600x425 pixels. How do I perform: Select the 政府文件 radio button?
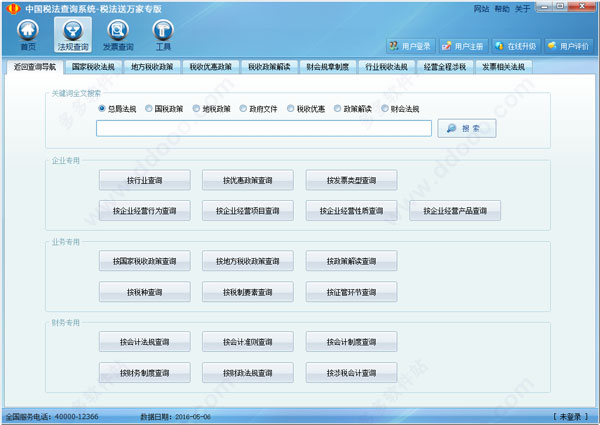[243, 109]
